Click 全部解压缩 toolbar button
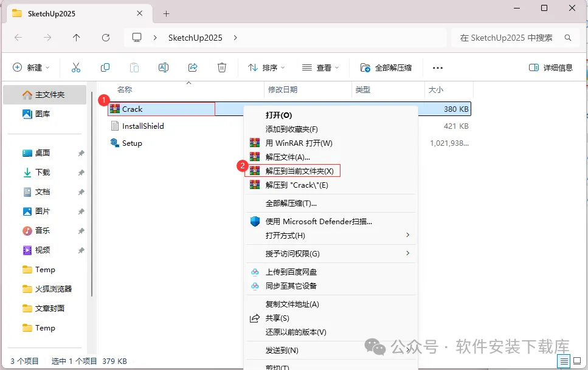The width and height of the screenshot is (588, 370). point(386,67)
